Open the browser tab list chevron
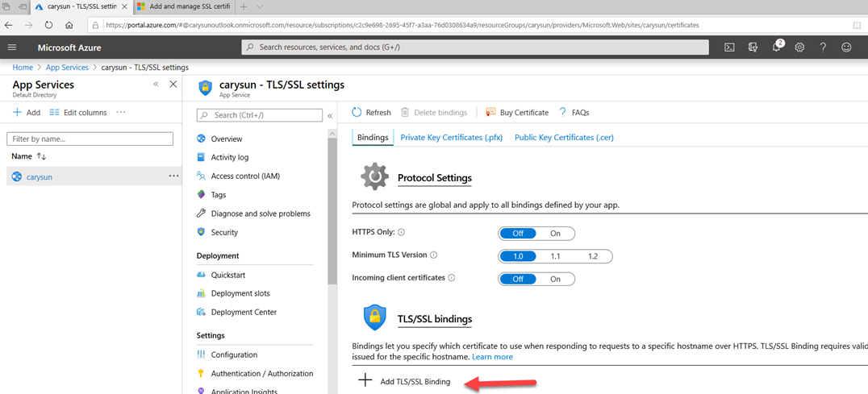This screenshot has width=868, height=394. (x=260, y=7)
